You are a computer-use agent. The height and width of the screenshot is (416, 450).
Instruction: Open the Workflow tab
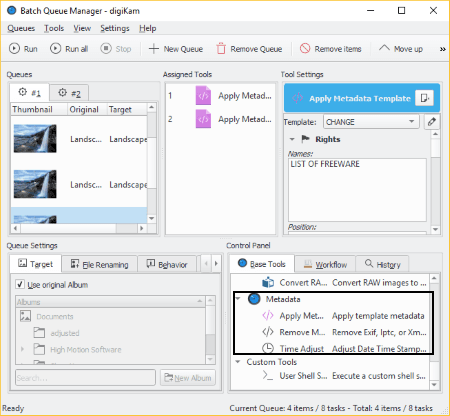point(325,264)
